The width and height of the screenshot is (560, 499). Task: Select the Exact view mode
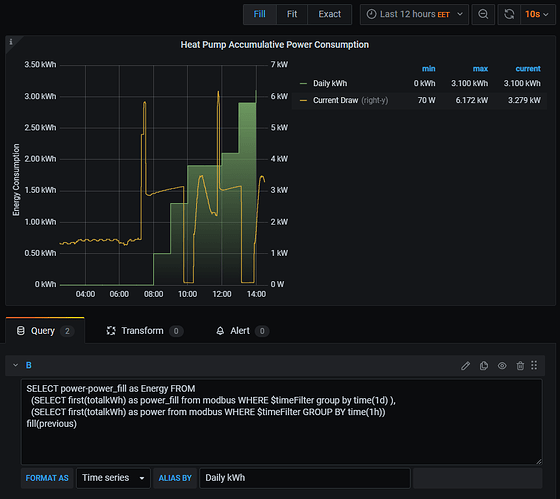pyautogui.click(x=329, y=14)
